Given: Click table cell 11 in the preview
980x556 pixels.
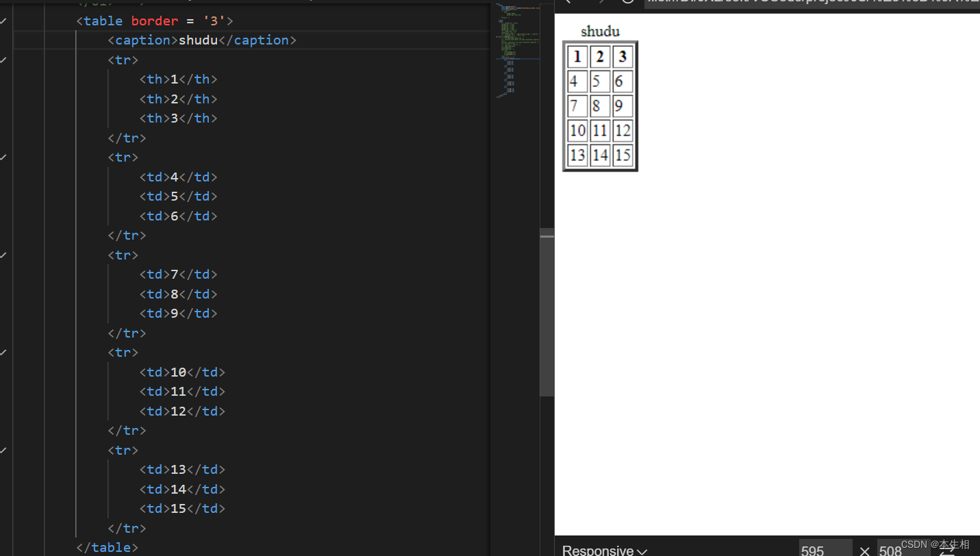Looking at the screenshot, I should coord(600,130).
